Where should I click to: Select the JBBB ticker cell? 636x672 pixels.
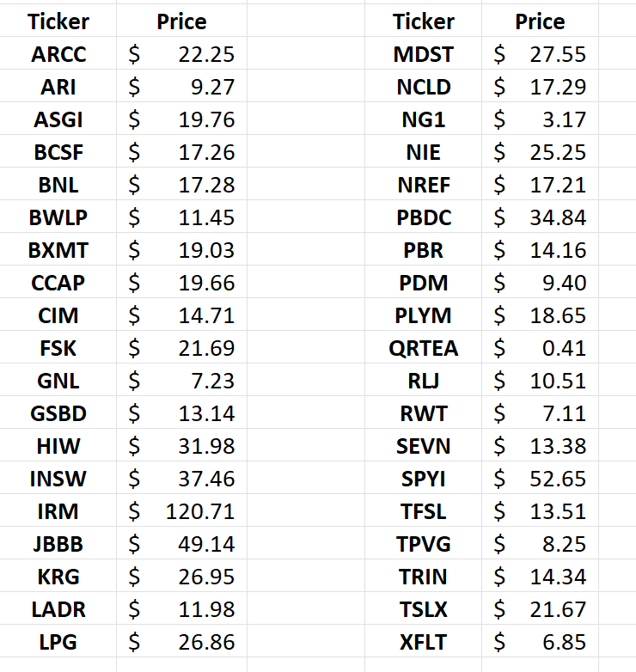point(58,545)
